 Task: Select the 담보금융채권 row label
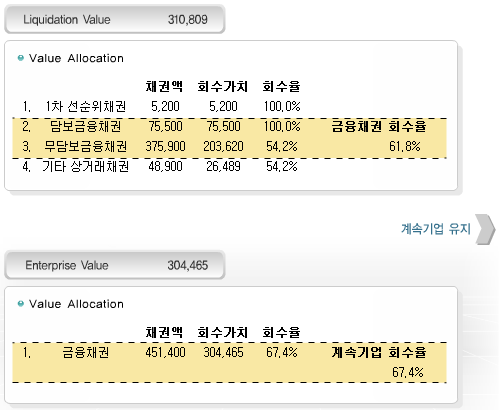coord(86,127)
